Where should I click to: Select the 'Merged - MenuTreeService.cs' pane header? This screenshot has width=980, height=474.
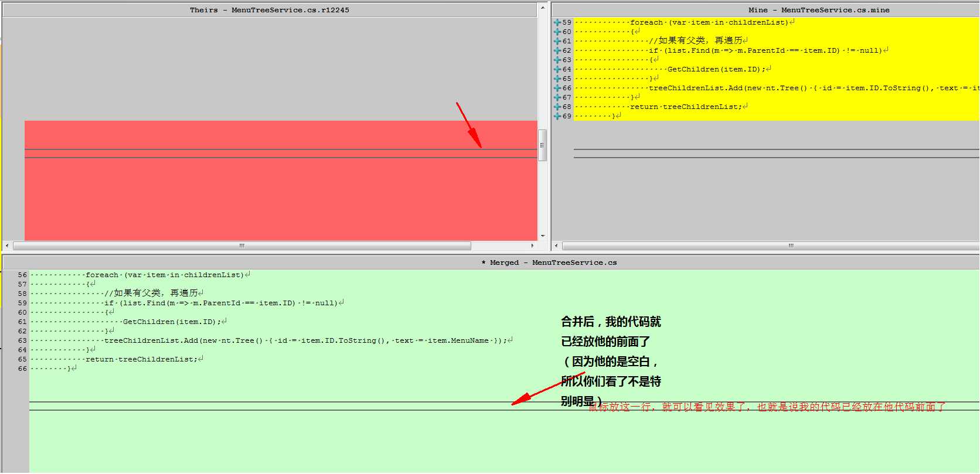pyautogui.click(x=490, y=262)
